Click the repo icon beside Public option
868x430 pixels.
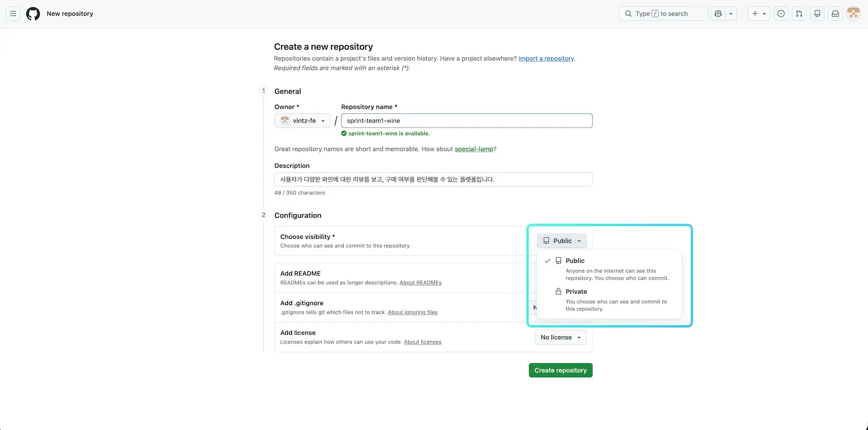[559, 261]
